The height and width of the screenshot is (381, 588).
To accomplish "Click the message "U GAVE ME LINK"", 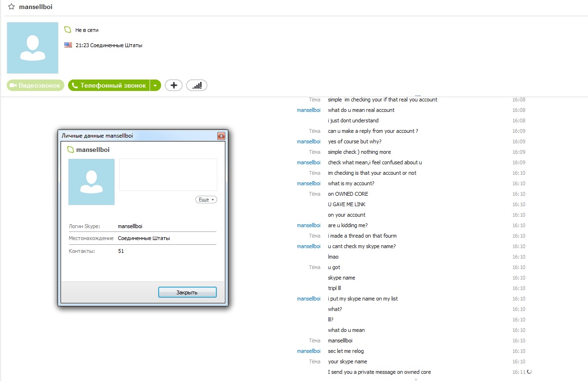I will [x=347, y=204].
